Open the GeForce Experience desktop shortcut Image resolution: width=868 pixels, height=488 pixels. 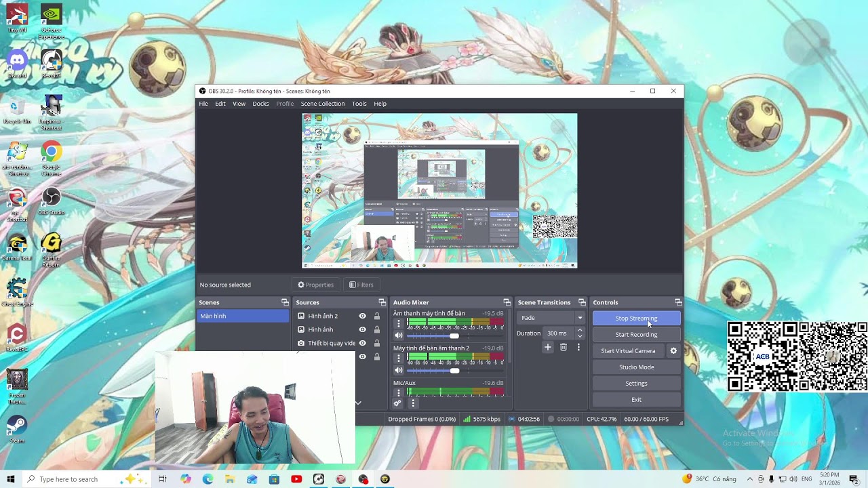(x=52, y=22)
